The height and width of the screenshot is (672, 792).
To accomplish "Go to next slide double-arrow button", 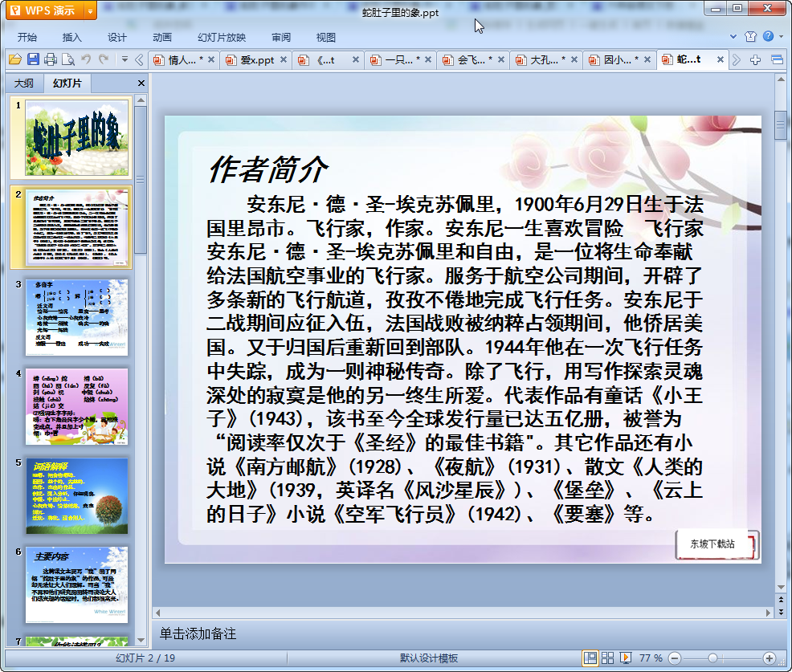I will pos(781,612).
